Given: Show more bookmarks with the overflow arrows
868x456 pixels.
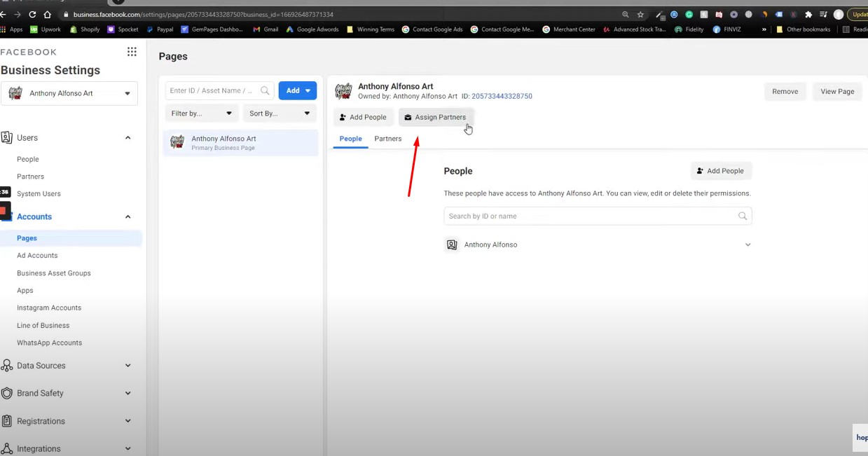Looking at the screenshot, I should pyautogui.click(x=764, y=29).
